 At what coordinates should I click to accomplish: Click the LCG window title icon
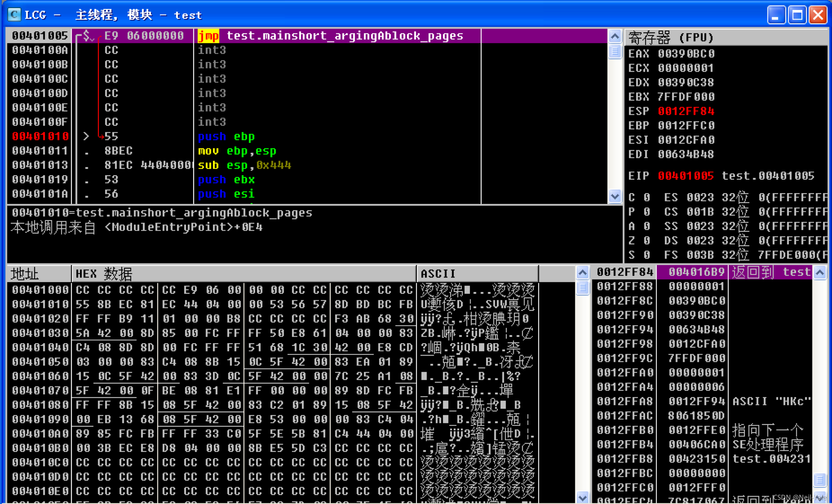[x=14, y=15]
